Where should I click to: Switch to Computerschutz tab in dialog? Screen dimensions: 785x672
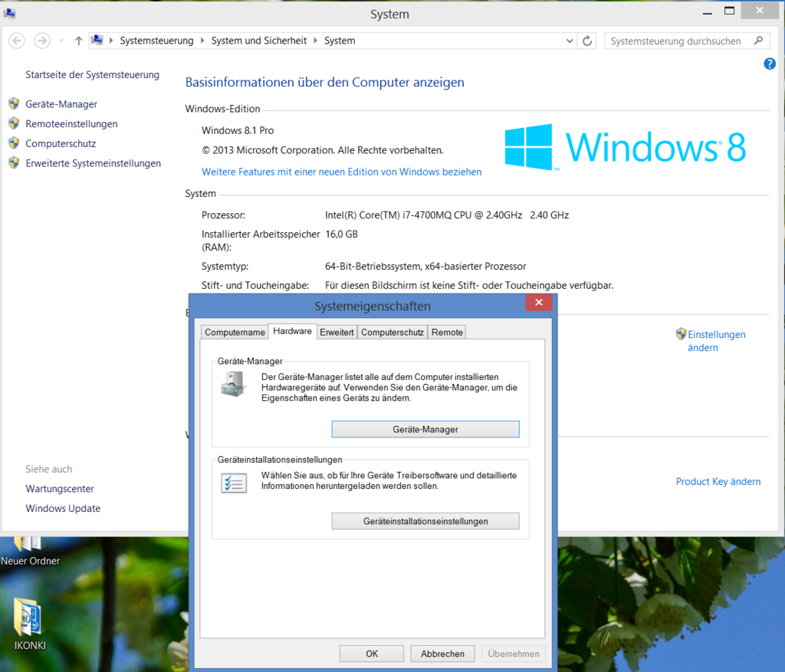click(392, 333)
